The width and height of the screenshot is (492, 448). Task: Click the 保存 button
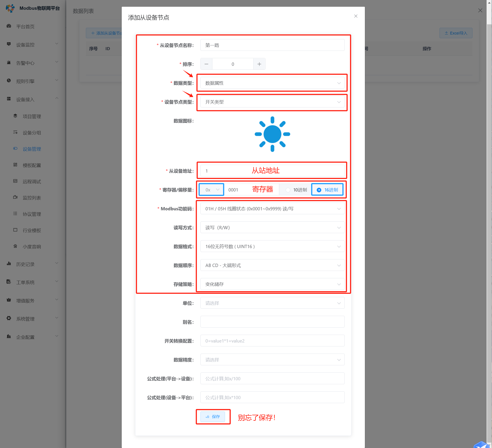point(213,417)
